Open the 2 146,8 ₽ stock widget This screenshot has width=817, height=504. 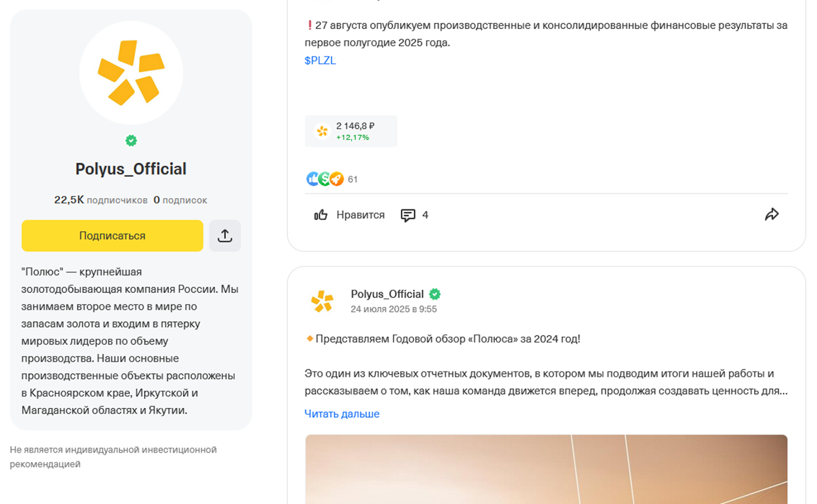pos(351,131)
